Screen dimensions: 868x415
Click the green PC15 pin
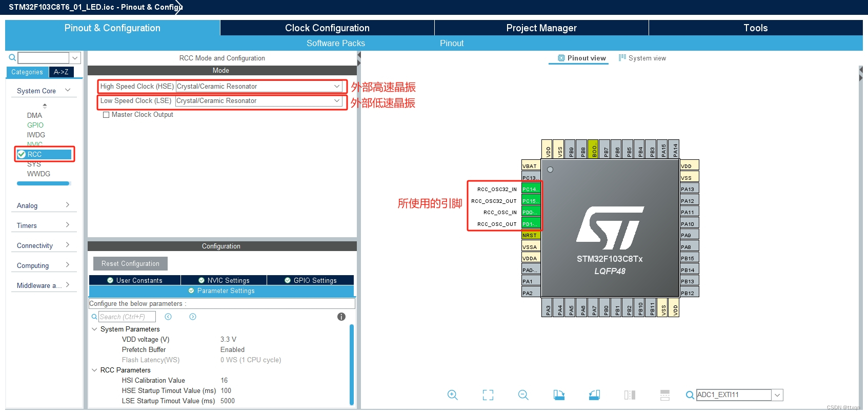tap(531, 201)
